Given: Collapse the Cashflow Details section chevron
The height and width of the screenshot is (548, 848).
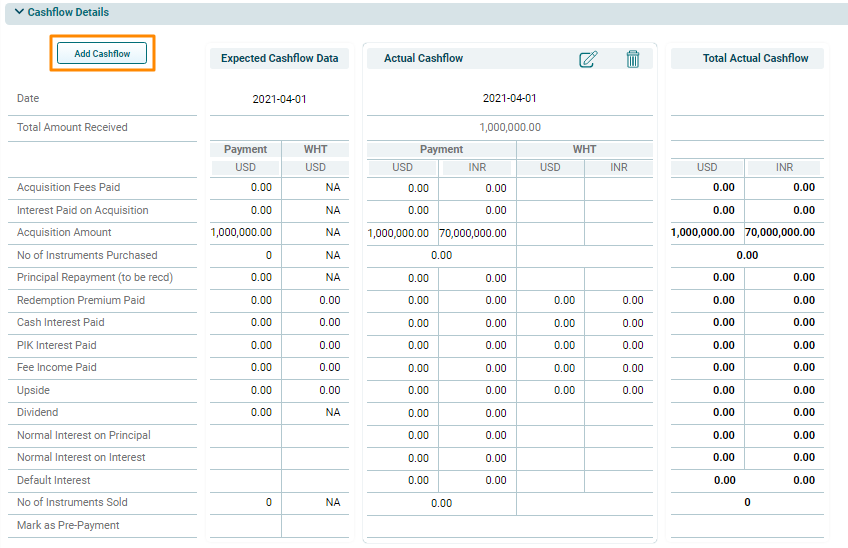Looking at the screenshot, I should (x=19, y=13).
